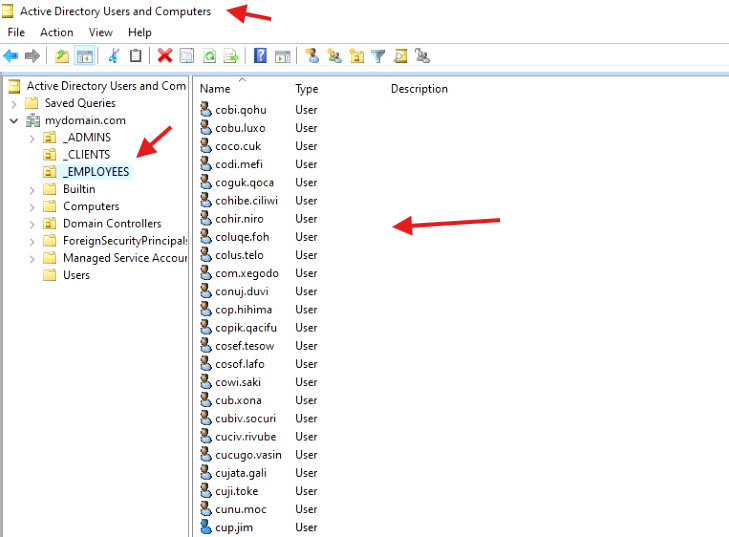Click the green Refresh icon

tap(210, 56)
